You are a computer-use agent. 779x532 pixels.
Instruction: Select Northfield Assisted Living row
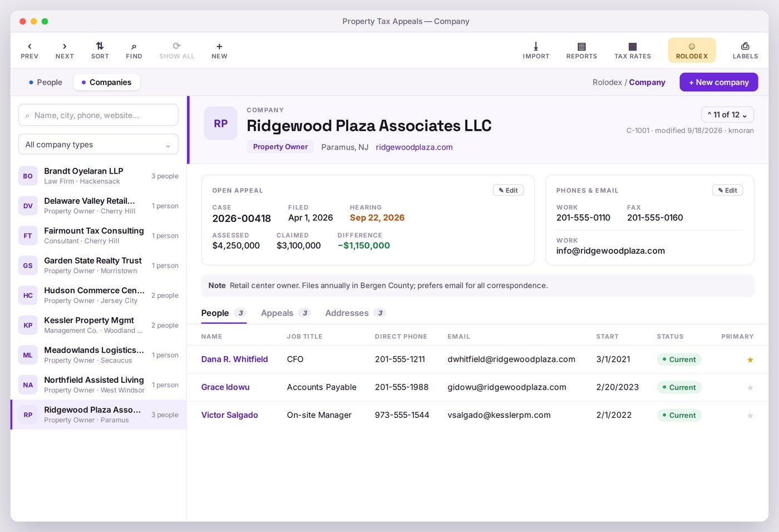[98, 385]
